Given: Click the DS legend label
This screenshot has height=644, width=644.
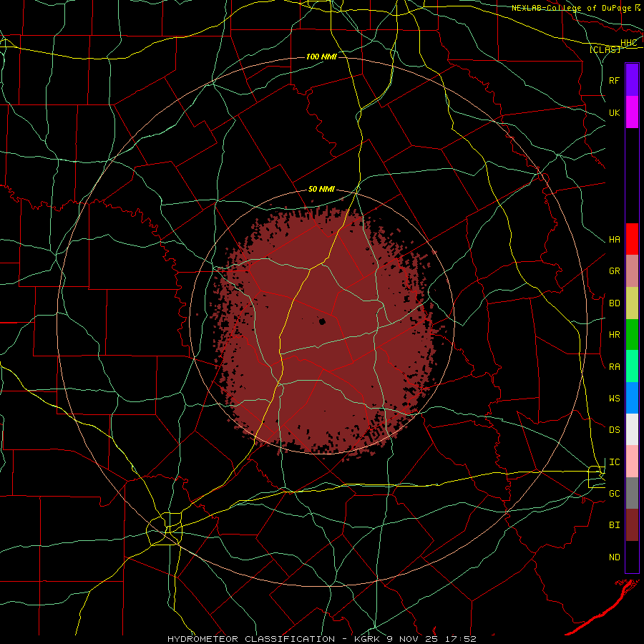Looking at the screenshot, I should tap(615, 430).
